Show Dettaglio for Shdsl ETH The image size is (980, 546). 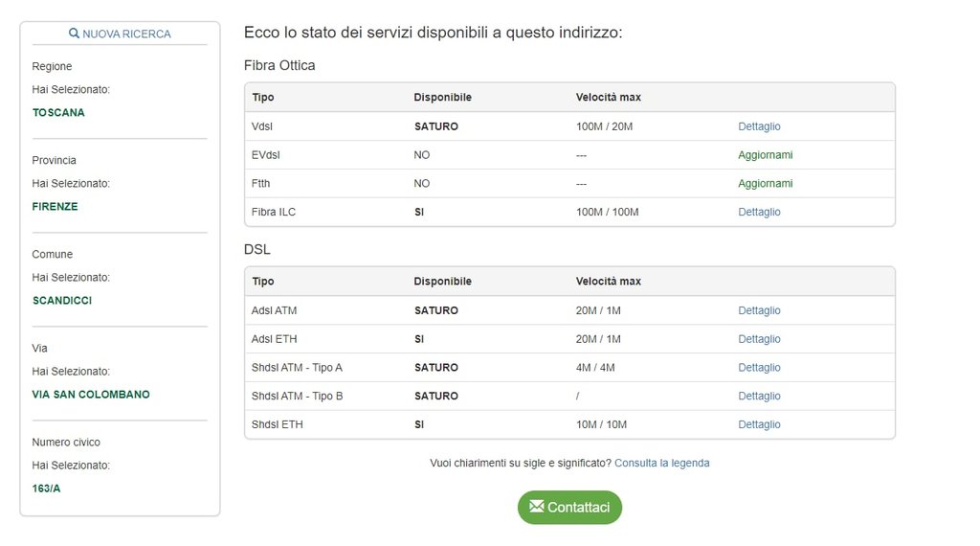coord(759,424)
